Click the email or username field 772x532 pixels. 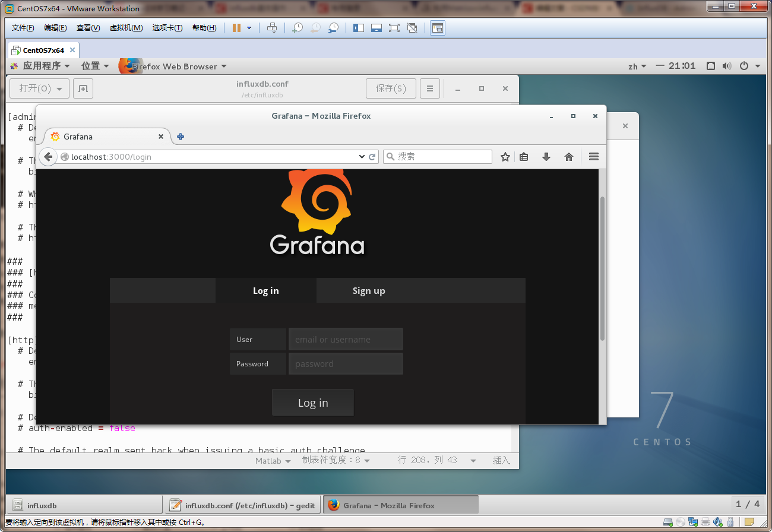pos(346,339)
